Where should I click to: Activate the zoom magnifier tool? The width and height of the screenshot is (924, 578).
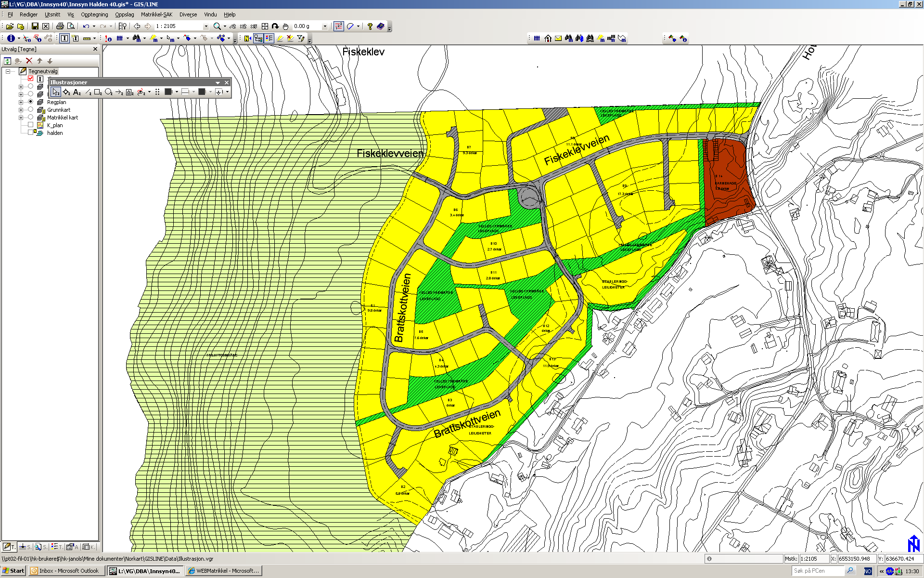217,26
